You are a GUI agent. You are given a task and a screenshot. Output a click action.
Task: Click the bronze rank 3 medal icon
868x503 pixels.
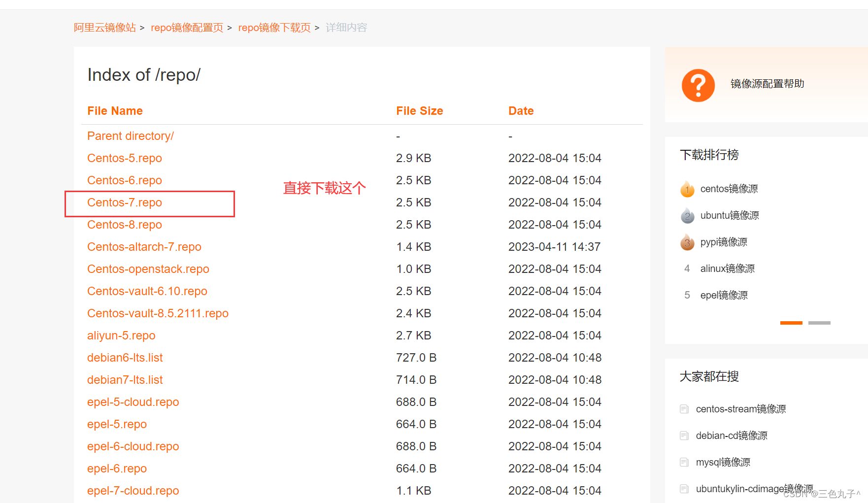[x=687, y=242]
